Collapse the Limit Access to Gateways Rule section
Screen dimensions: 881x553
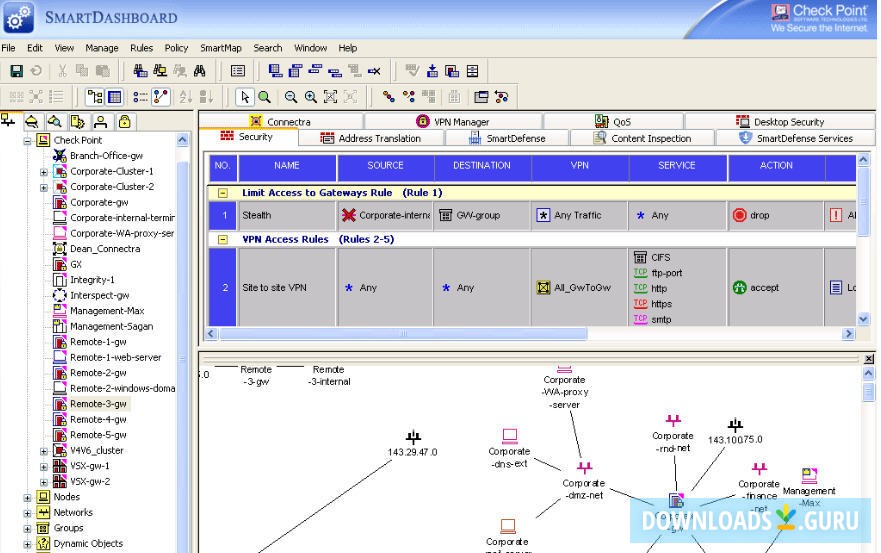point(223,193)
